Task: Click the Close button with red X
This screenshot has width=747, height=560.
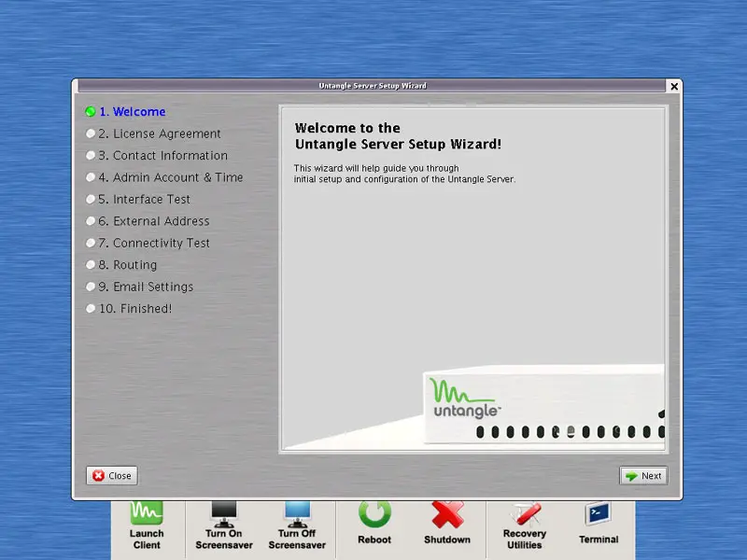Action: (112, 476)
